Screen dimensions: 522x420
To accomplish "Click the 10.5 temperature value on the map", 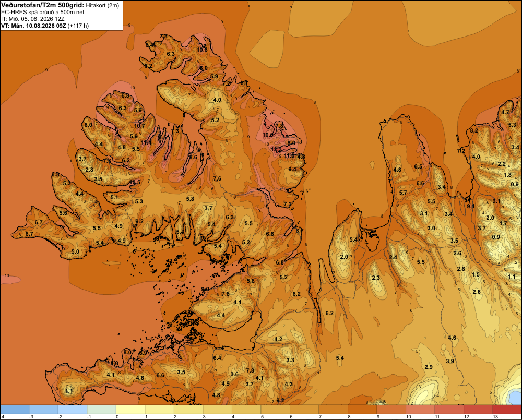I will (x=135, y=183).
